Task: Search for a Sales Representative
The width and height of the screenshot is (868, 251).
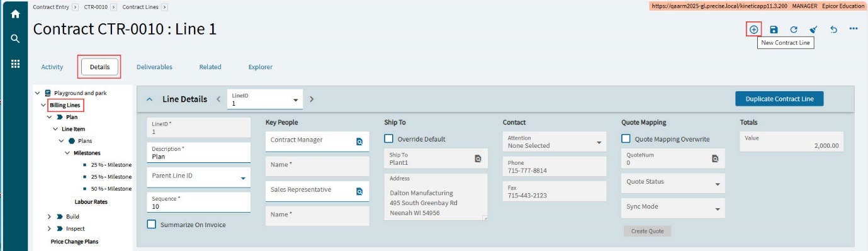Action: (x=359, y=191)
